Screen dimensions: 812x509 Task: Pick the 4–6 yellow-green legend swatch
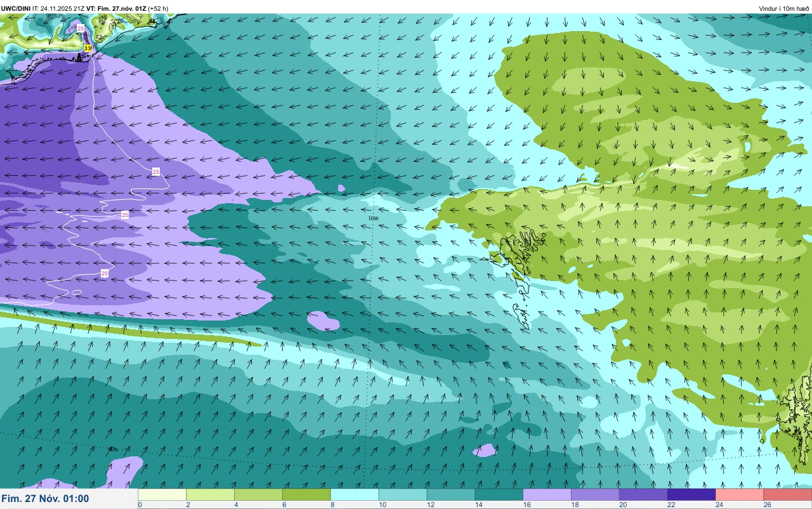click(258, 494)
